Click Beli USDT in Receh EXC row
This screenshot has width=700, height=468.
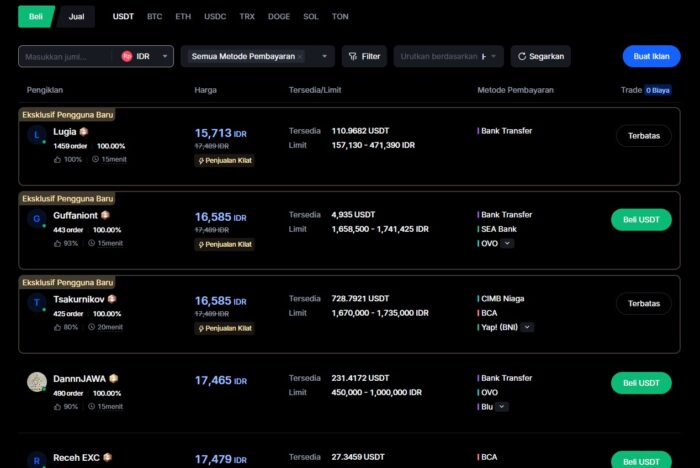tap(641, 460)
